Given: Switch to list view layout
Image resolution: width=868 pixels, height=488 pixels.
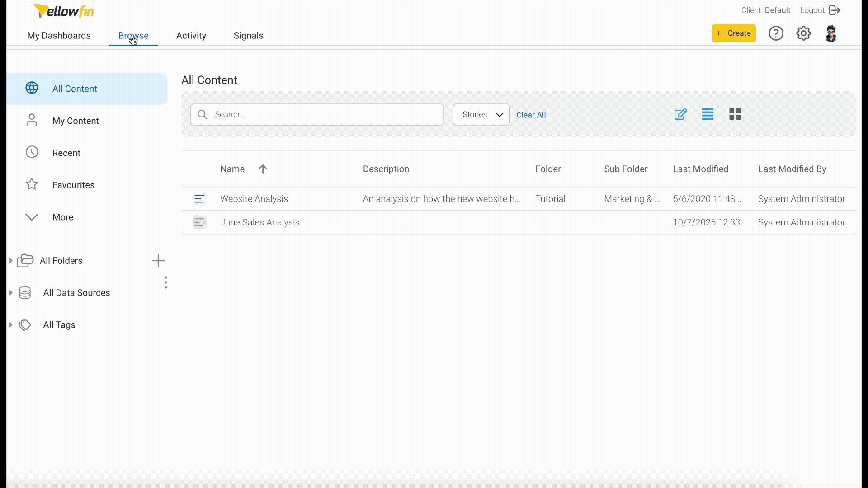Looking at the screenshot, I should (x=708, y=114).
